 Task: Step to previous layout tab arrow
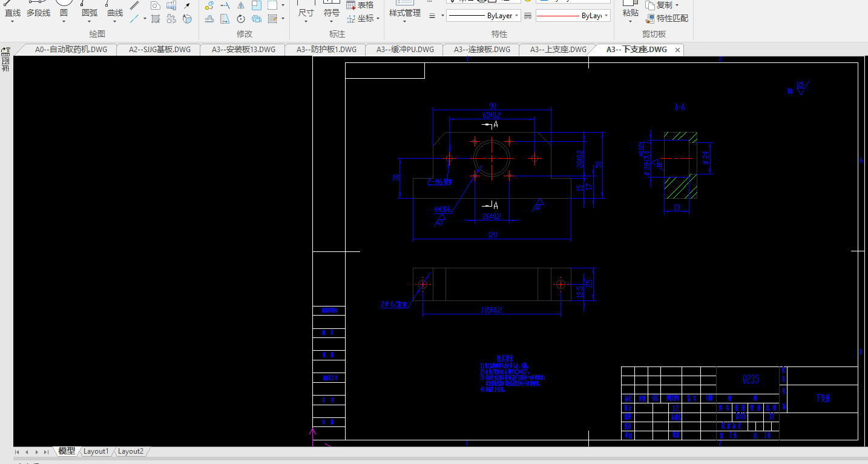coord(27,452)
